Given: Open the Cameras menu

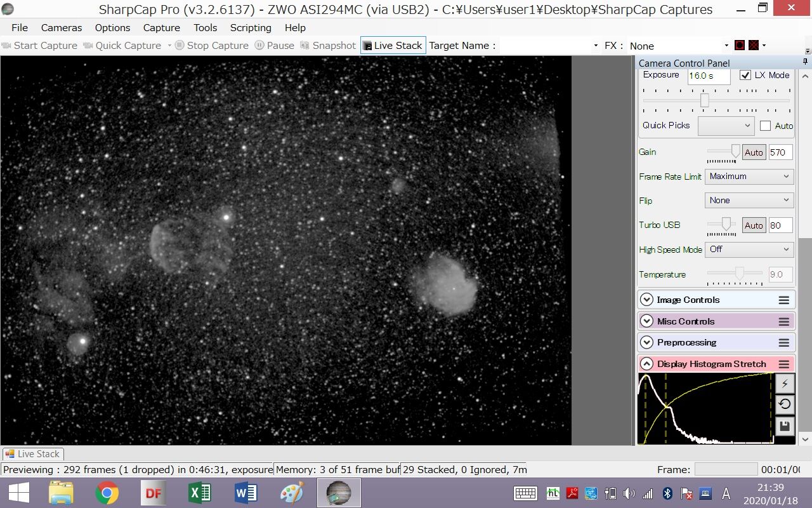Looking at the screenshot, I should [62, 27].
